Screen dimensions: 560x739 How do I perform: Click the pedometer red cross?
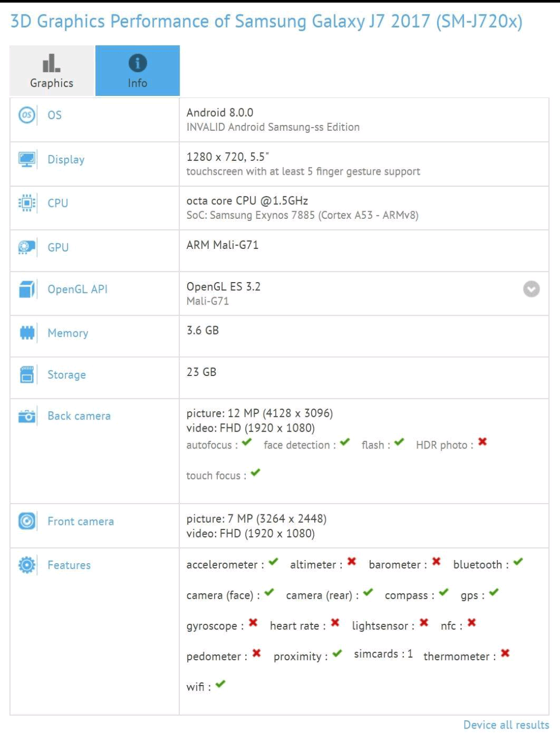tap(256, 653)
